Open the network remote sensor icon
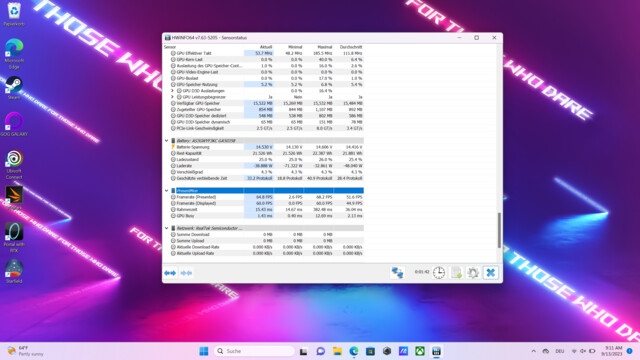This screenshot has height=360, width=640. pyautogui.click(x=397, y=272)
